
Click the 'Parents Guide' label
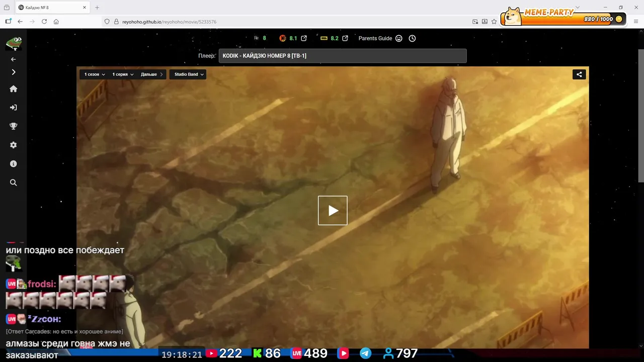(375, 38)
